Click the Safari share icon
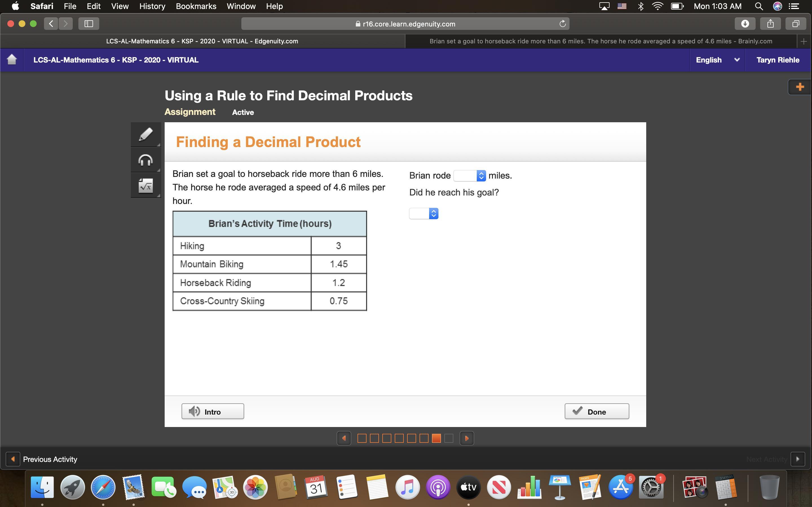 tap(770, 24)
